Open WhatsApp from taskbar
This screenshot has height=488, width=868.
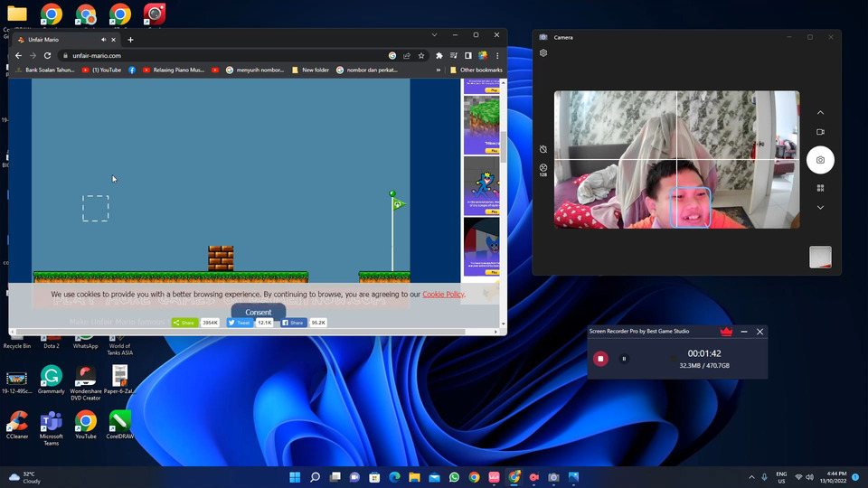point(455,477)
